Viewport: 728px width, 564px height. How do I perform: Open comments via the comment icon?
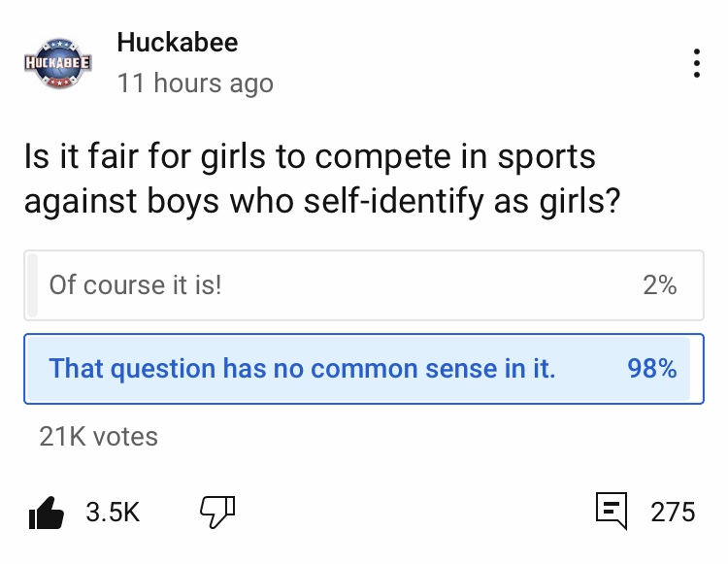[x=611, y=511]
